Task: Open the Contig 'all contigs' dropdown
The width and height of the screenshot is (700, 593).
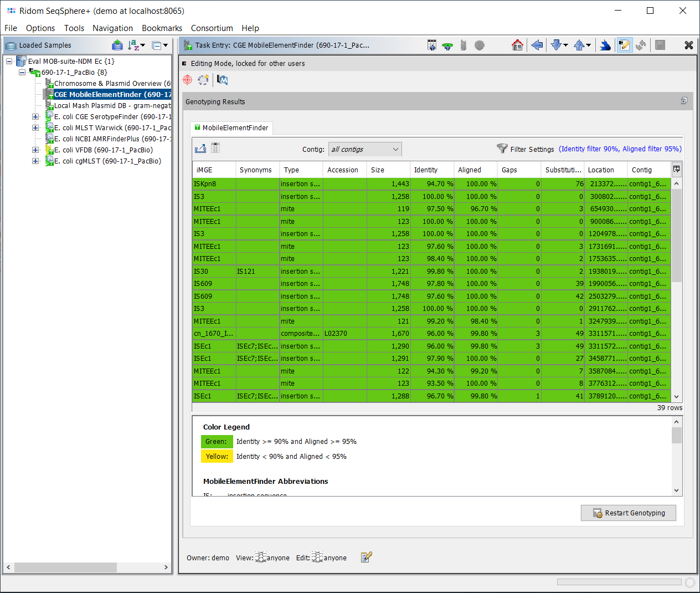Action: pos(365,149)
